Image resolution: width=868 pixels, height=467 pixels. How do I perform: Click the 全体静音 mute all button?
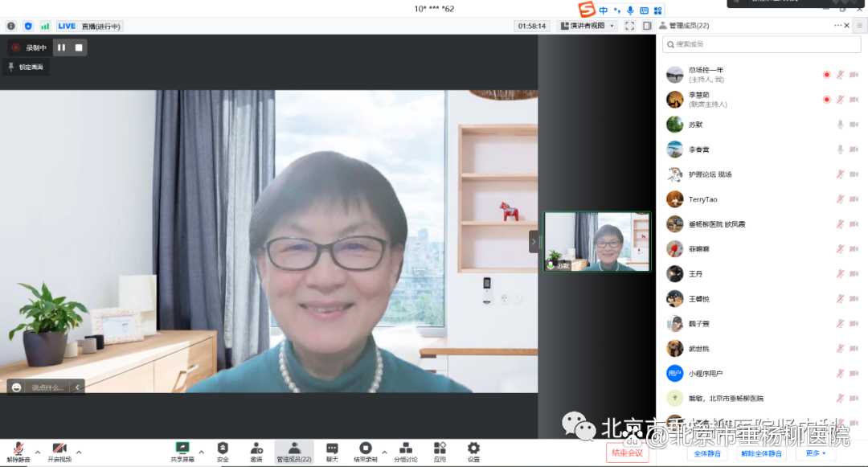point(706,453)
